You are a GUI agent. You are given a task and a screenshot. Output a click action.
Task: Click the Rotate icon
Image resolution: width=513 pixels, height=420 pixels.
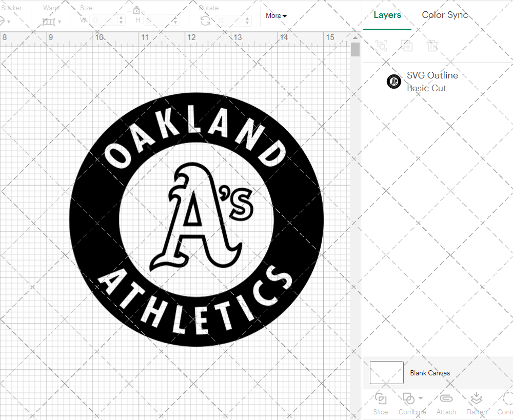206,21
